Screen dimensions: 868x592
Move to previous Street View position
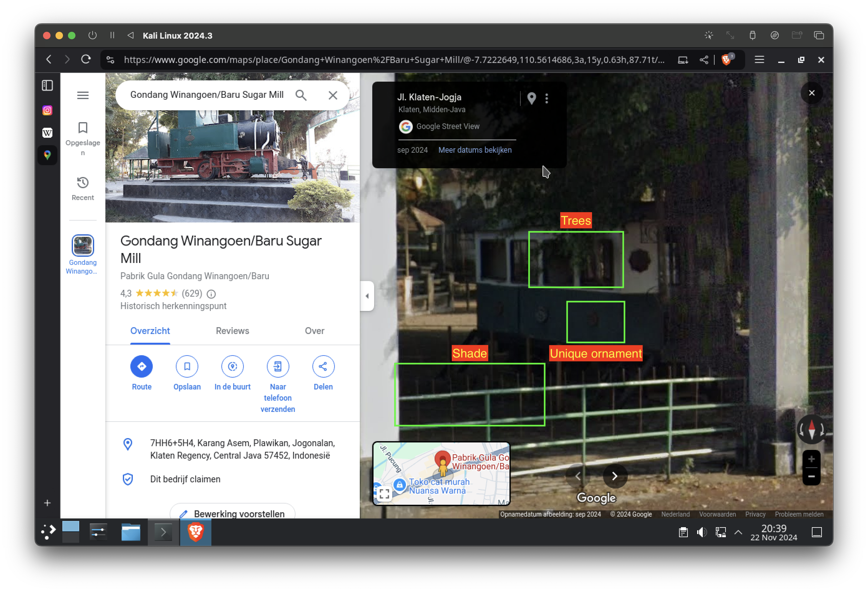pos(578,476)
